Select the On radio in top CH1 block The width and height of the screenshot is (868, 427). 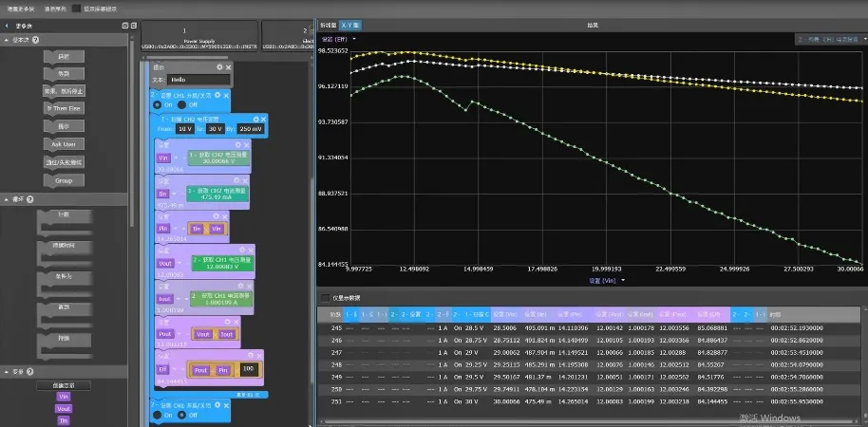[158, 104]
